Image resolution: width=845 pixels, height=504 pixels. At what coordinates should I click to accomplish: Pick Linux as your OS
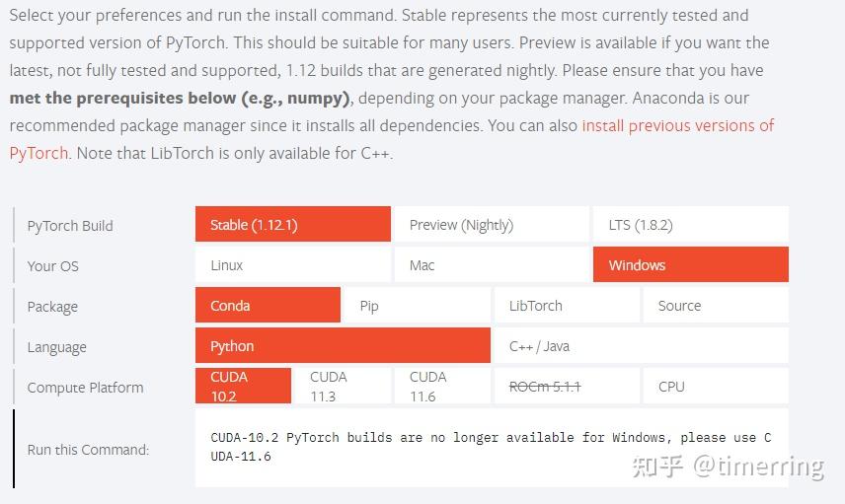[292, 265]
